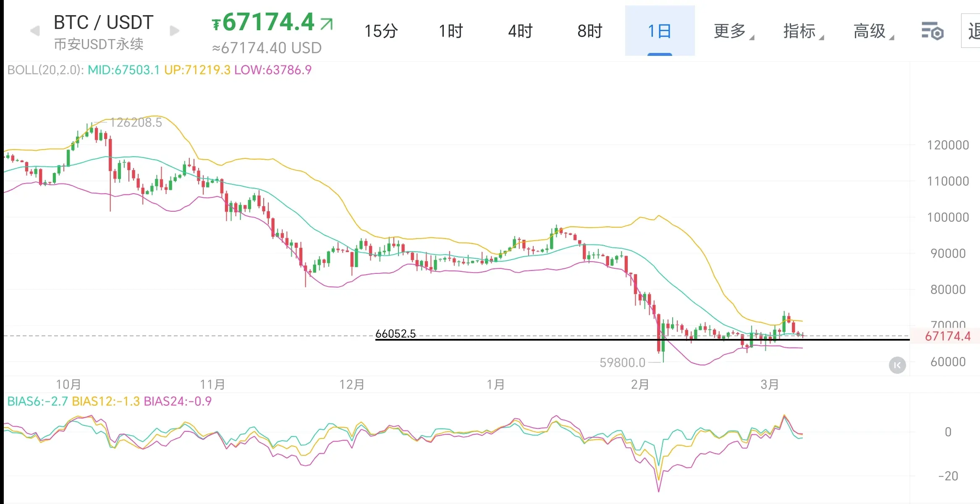Click the BIAS6 indicator legend
Screen dimensions: 980x504
coord(37,402)
